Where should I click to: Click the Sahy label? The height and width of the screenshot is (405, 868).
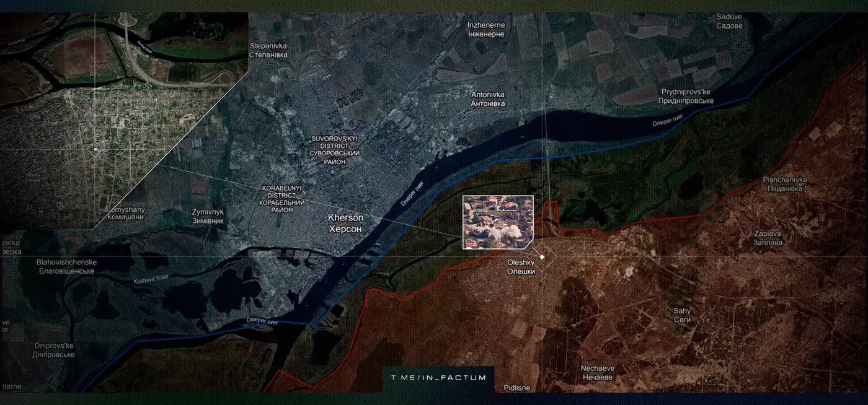coord(681,315)
